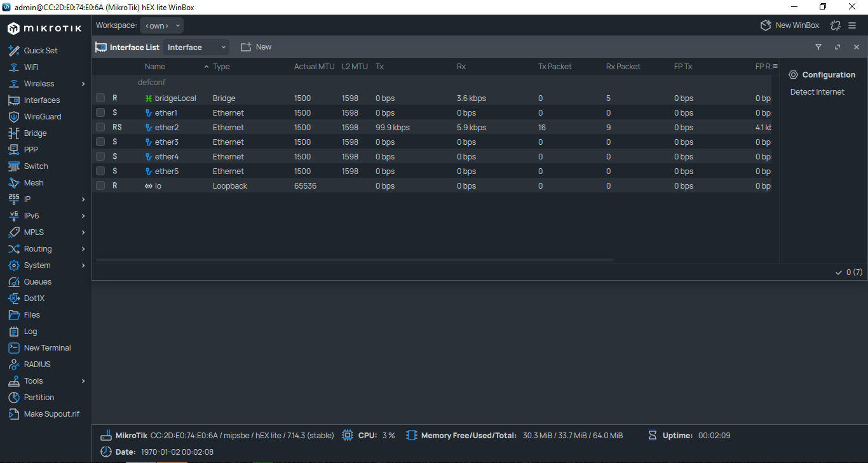
Task: Sort by the Rx Packet column
Action: [x=623, y=66]
